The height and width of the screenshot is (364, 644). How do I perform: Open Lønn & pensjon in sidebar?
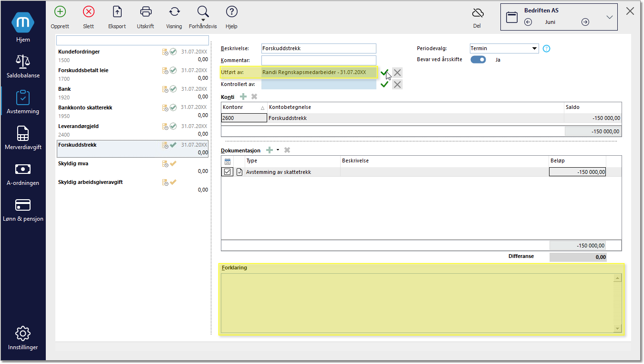[x=23, y=210]
